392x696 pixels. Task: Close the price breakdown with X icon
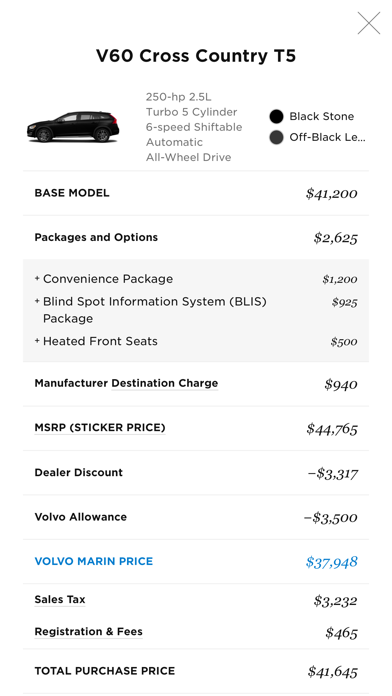369,23
